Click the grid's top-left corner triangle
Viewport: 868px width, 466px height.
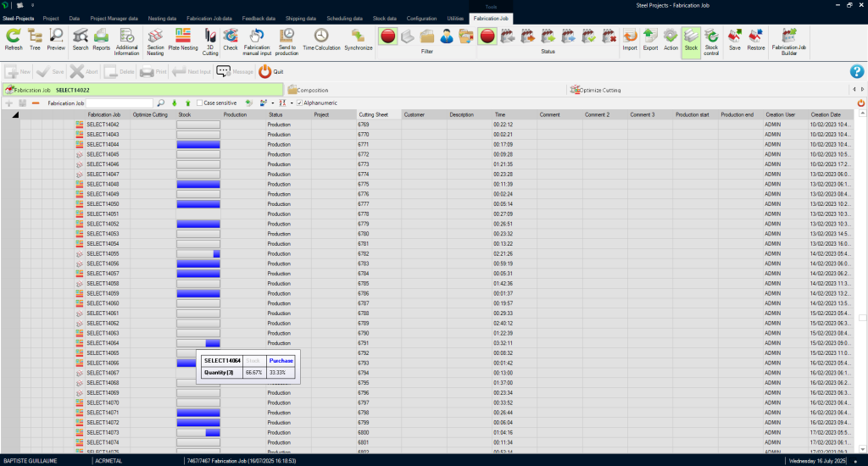(15, 114)
